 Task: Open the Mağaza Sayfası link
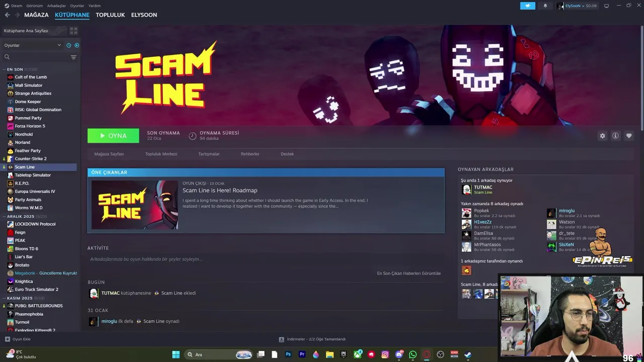click(109, 154)
